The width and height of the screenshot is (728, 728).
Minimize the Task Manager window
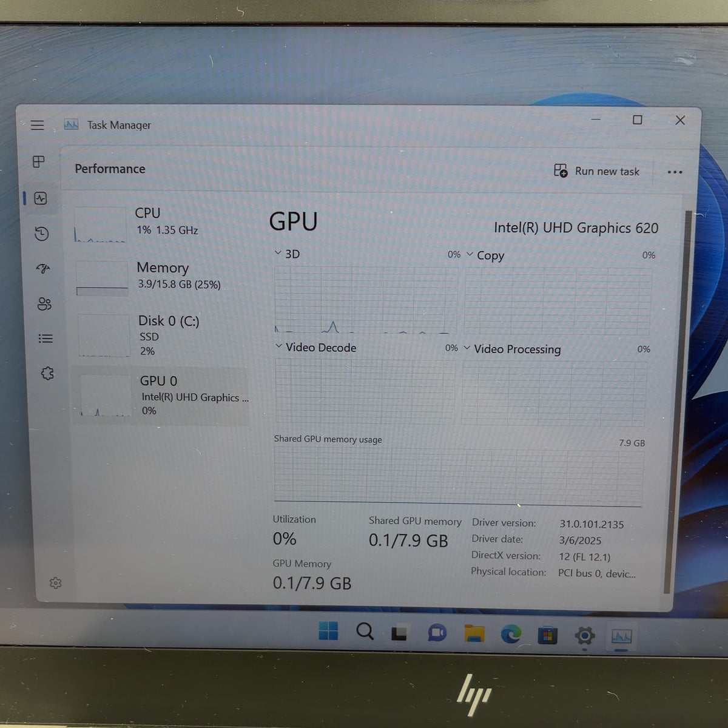point(596,120)
